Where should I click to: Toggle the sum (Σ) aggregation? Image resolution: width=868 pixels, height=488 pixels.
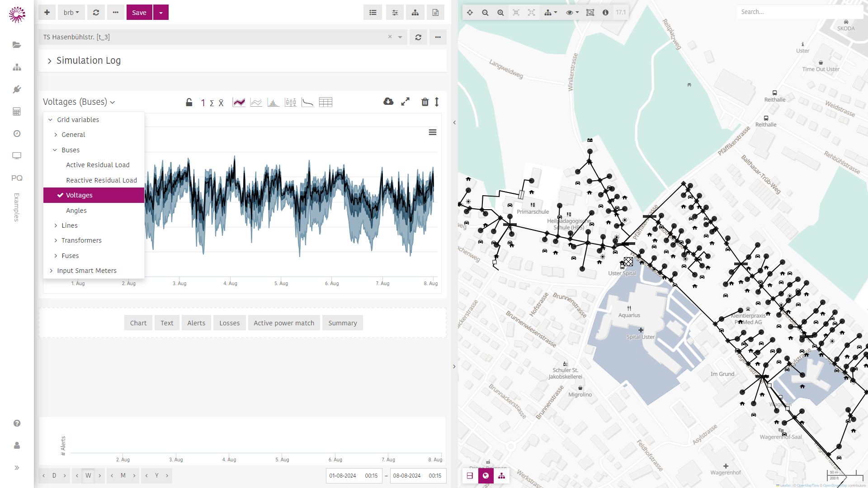click(x=212, y=103)
